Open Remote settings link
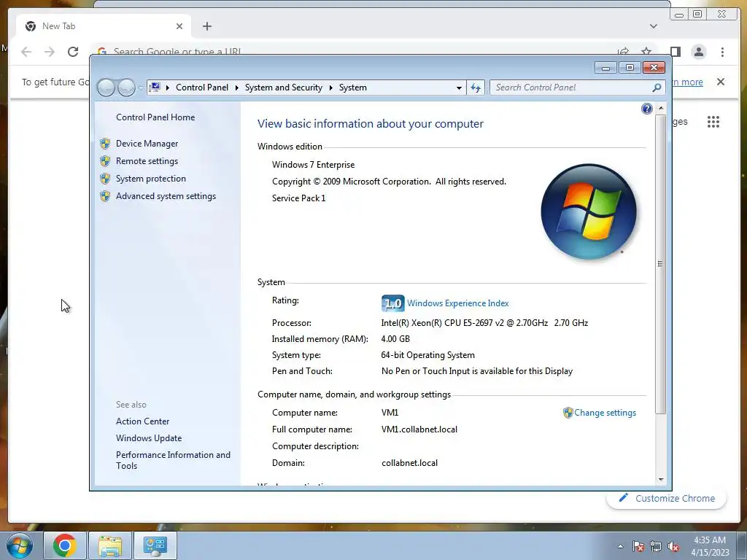 pos(147,161)
